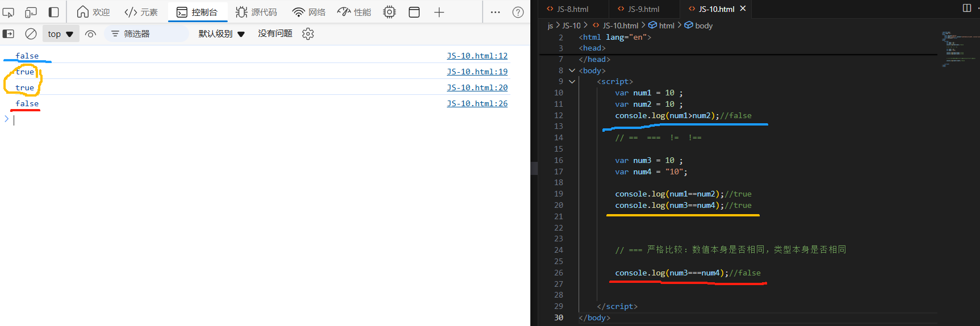Activate the inspect element picker icon
The height and width of the screenshot is (326, 980).
(9, 12)
